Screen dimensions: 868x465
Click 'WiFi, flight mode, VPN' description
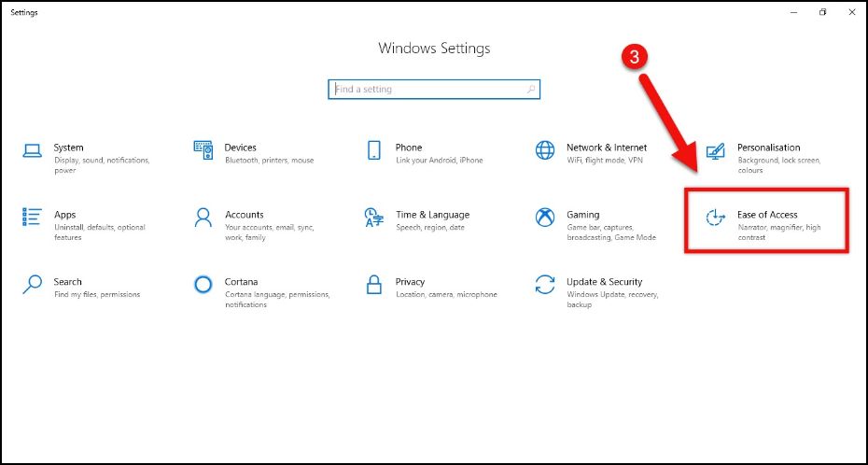coord(605,161)
